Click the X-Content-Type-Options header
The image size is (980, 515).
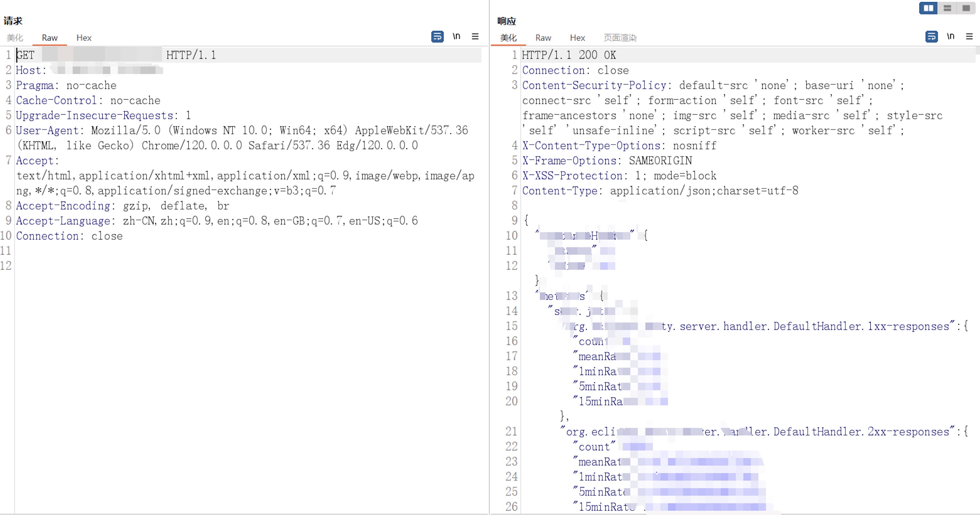click(619, 146)
